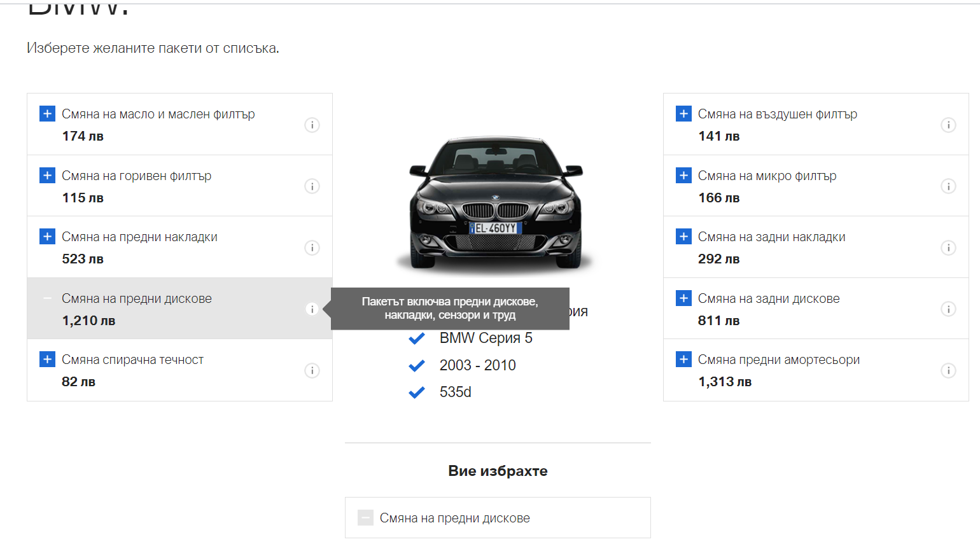Image resolution: width=980 pixels, height=551 pixels.
Task: Click the 141 лв price
Action: [x=719, y=136]
